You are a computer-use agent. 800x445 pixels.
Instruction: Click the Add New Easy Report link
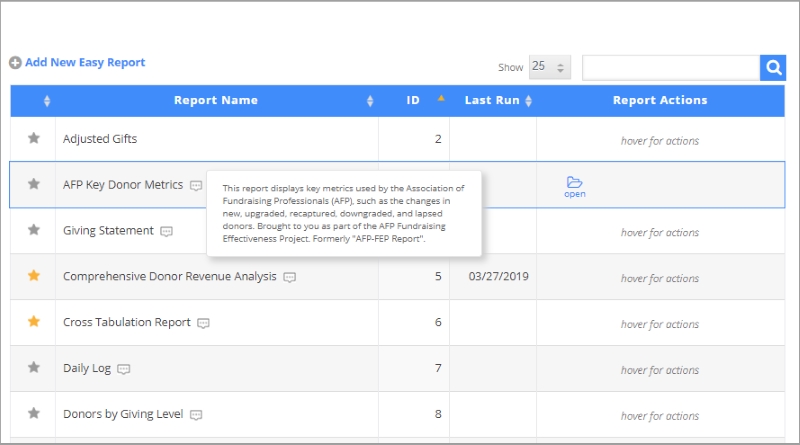coord(85,62)
